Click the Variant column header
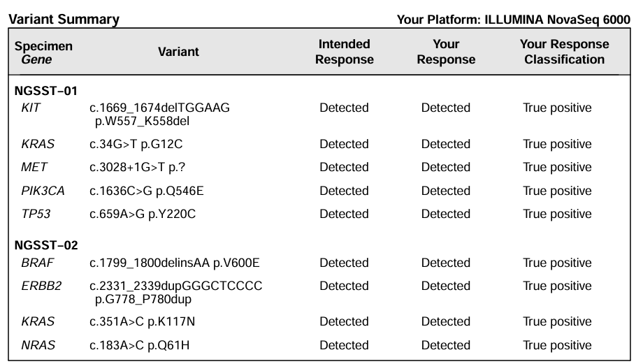 178,52
